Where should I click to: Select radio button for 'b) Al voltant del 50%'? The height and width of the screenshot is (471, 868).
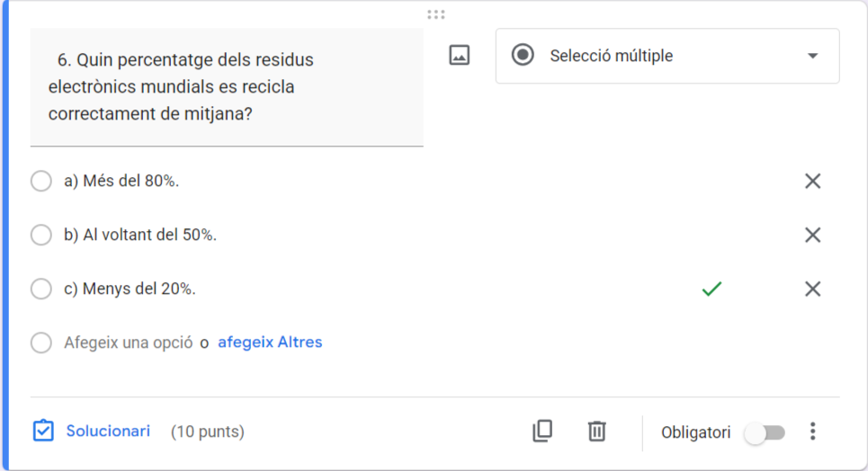coord(41,235)
